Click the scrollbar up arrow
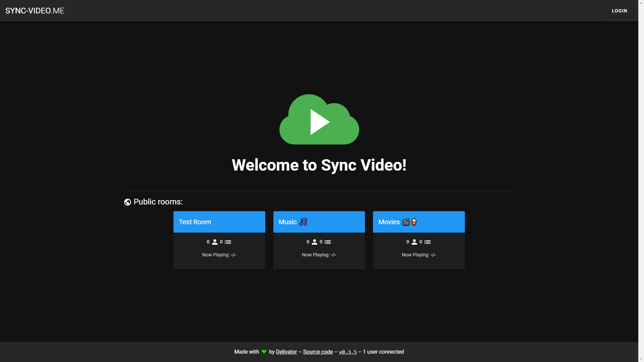 point(641,3)
